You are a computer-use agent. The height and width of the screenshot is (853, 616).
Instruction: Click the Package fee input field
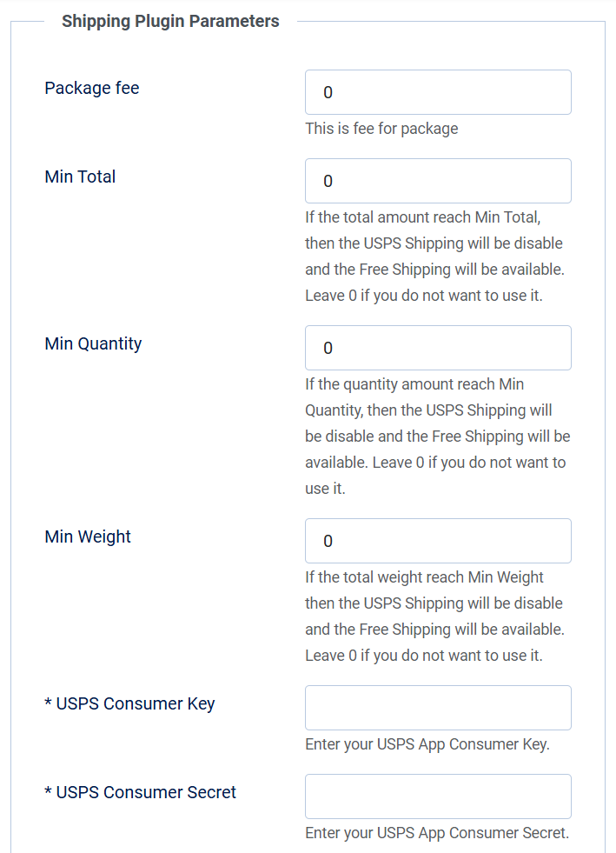[x=438, y=92]
